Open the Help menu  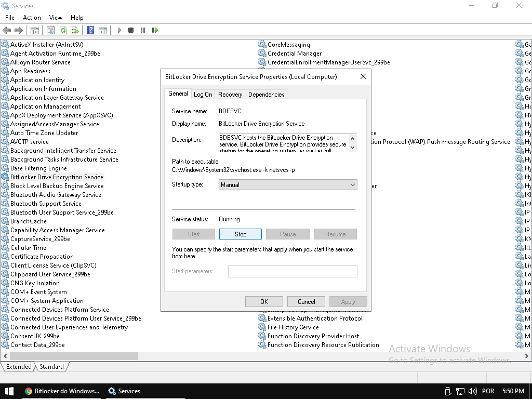coord(77,18)
